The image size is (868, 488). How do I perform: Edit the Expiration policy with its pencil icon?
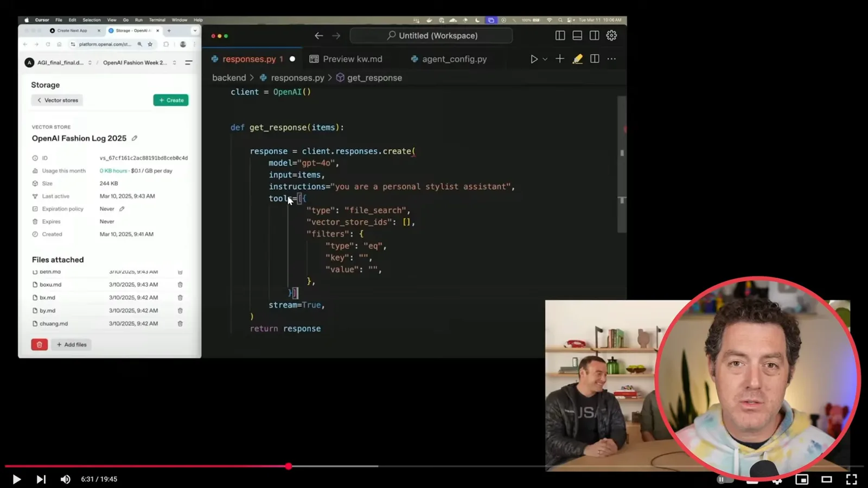pyautogui.click(x=122, y=209)
